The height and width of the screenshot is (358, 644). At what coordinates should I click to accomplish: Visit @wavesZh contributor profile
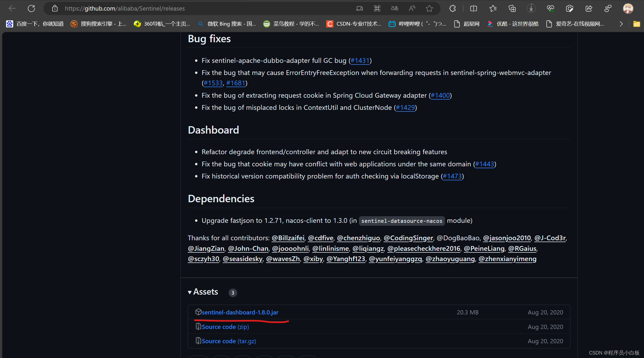pos(283,259)
